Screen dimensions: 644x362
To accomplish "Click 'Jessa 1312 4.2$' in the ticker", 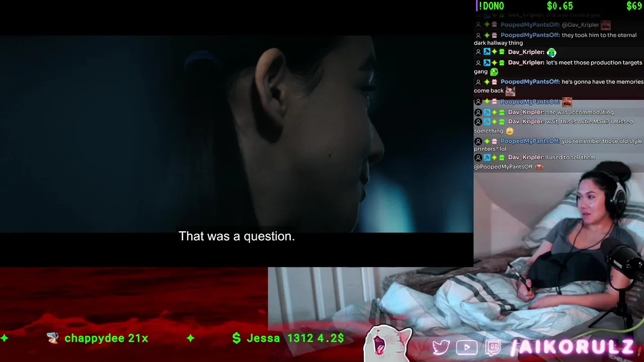I will point(295,338).
